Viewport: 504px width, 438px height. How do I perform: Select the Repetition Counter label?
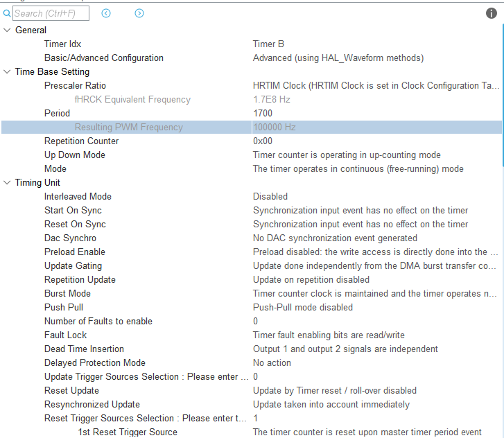[x=81, y=141]
